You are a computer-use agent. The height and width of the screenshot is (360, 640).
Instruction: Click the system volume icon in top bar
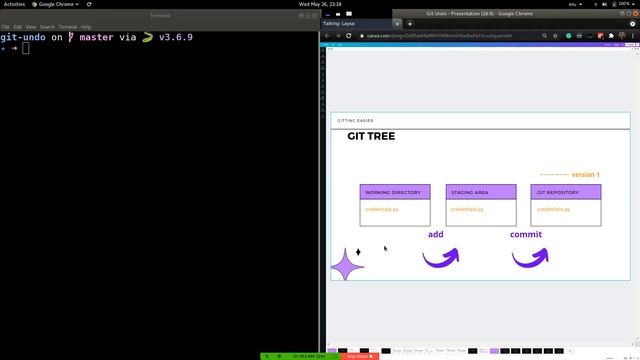tap(604, 4)
